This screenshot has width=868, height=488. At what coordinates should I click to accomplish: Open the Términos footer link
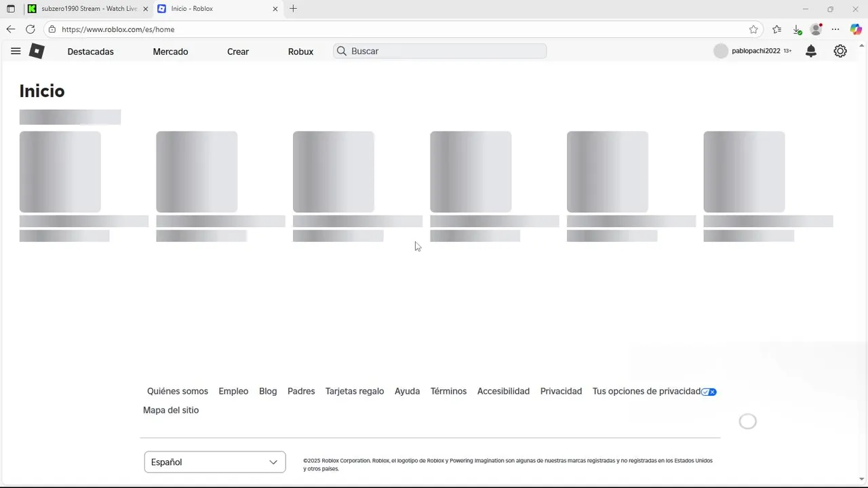click(x=448, y=391)
